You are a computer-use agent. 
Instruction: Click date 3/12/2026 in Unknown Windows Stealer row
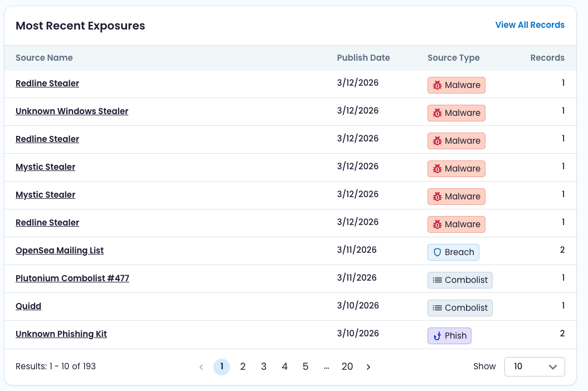(x=358, y=110)
